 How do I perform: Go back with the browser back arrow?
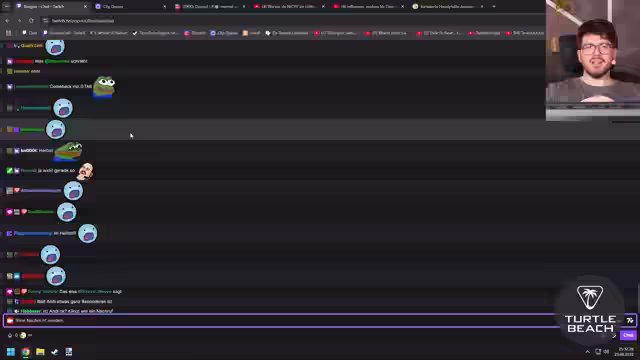coord(7,20)
